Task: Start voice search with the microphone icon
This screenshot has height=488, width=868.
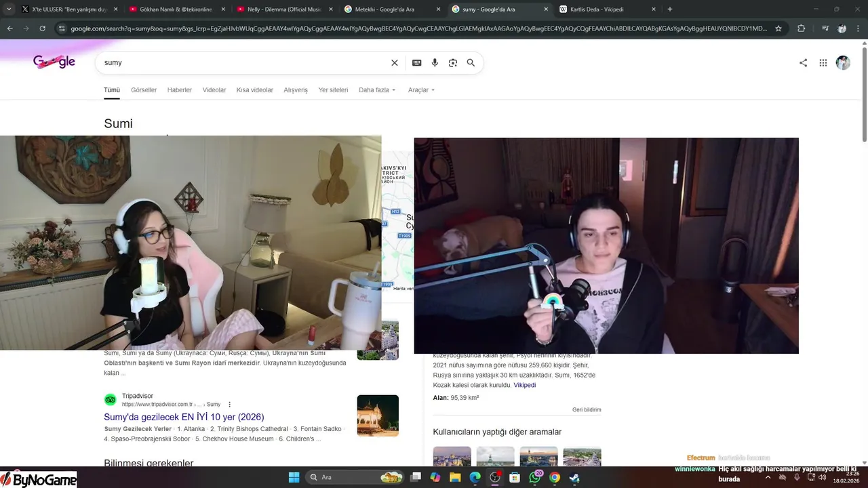Action: click(x=435, y=62)
